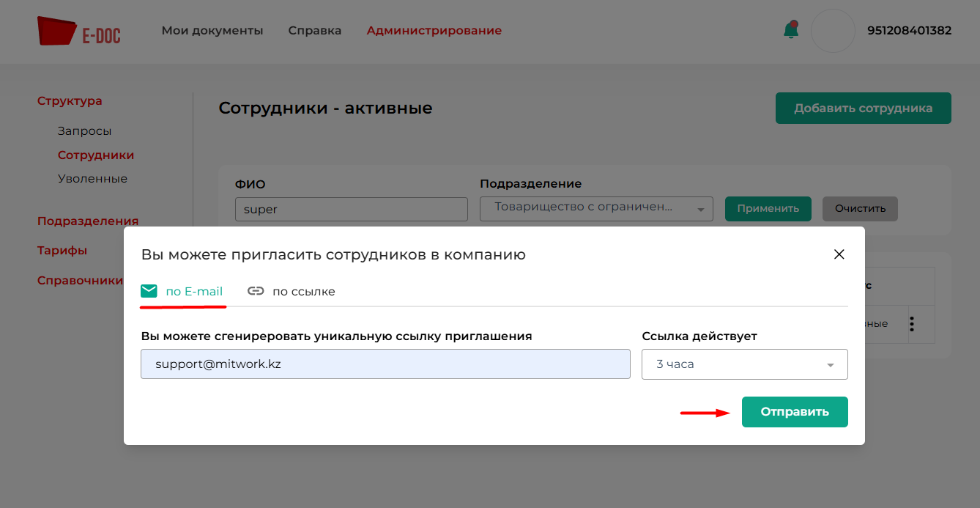Close the invitation dialog with X
980x508 pixels.
pyautogui.click(x=839, y=254)
